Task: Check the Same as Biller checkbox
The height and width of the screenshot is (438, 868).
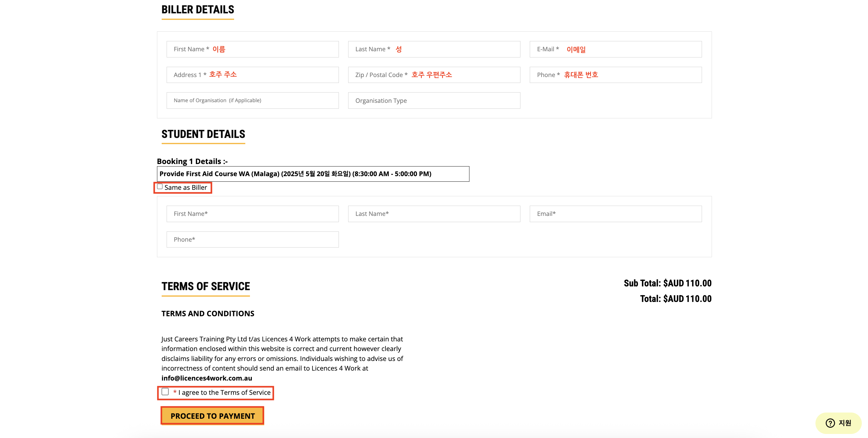Action: coord(160,186)
